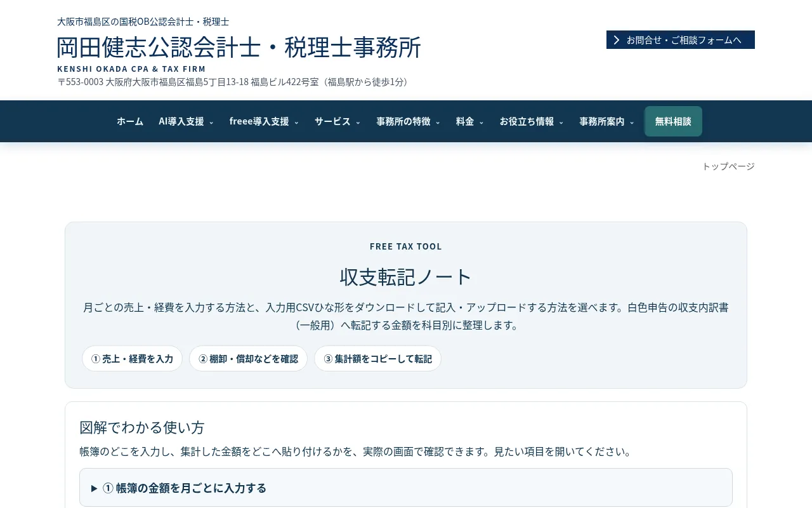Click the 大阪市福島区の国税OB公認会計士・税理士 tagline

(143, 22)
